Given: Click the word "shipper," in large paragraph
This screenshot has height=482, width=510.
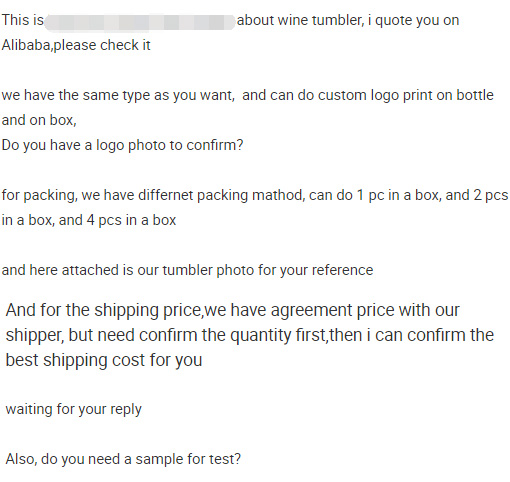Looking at the screenshot, I should [x=35, y=335].
